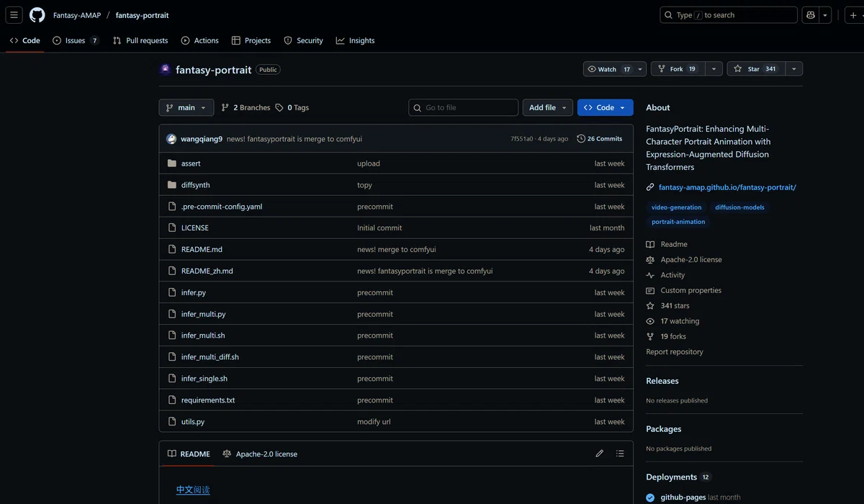This screenshot has width=864, height=504.
Task: Open the Issues tab
Action: click(x=76, y=40)
